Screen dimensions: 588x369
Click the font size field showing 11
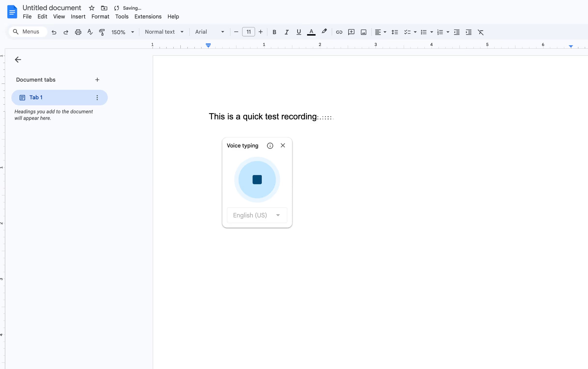[248, 32]
